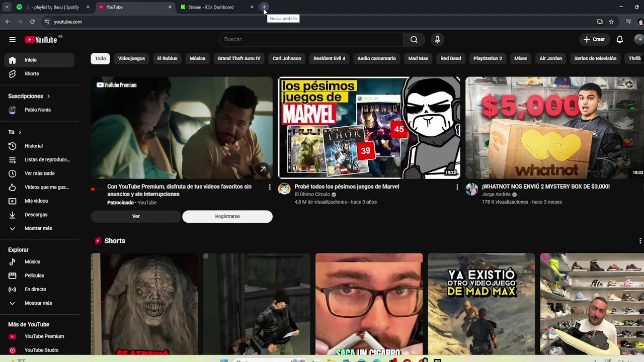Bookmark this page with the star
Screen dimensions: 644x362
click(611, 22)
